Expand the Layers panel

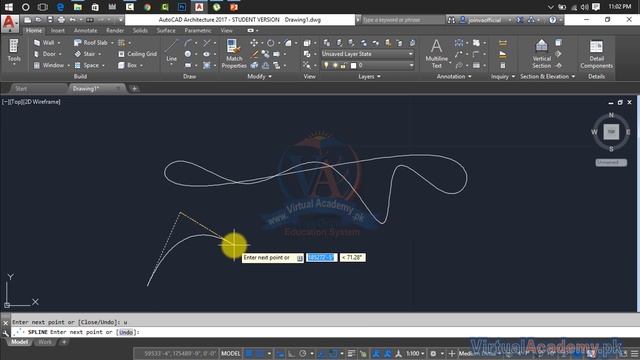coord(369,76)
